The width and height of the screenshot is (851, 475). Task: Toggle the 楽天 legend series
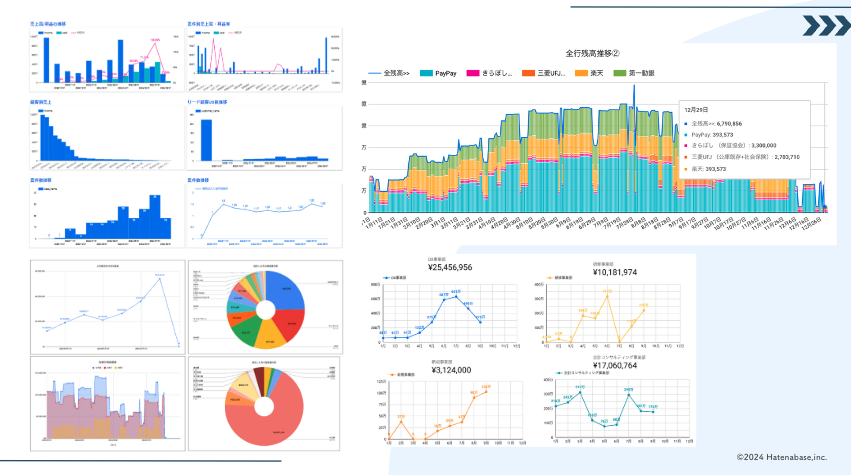click(x=589, y=73)
